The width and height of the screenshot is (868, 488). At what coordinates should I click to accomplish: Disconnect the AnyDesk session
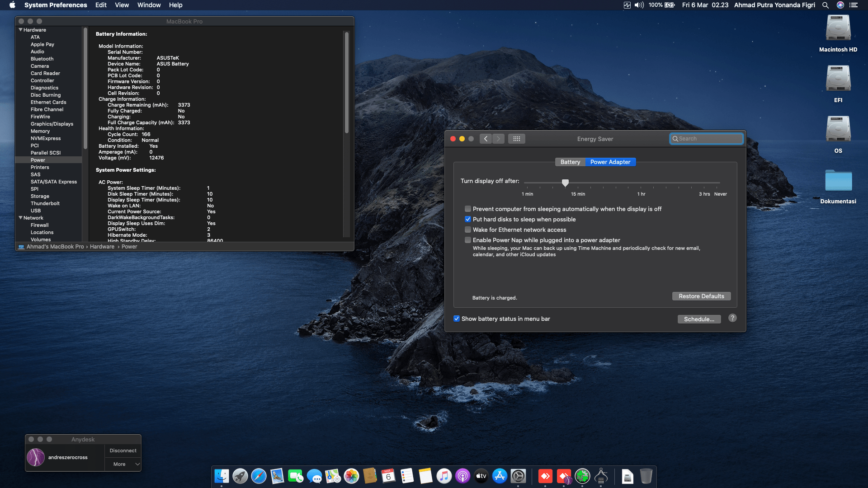(x=123, y=450)
